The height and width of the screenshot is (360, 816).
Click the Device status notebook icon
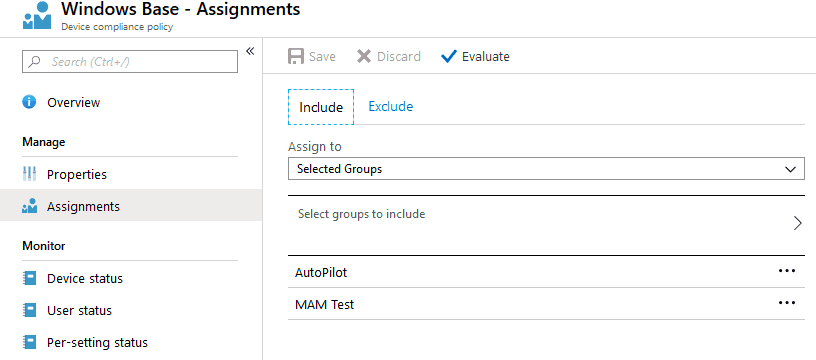tap(30, 278)
